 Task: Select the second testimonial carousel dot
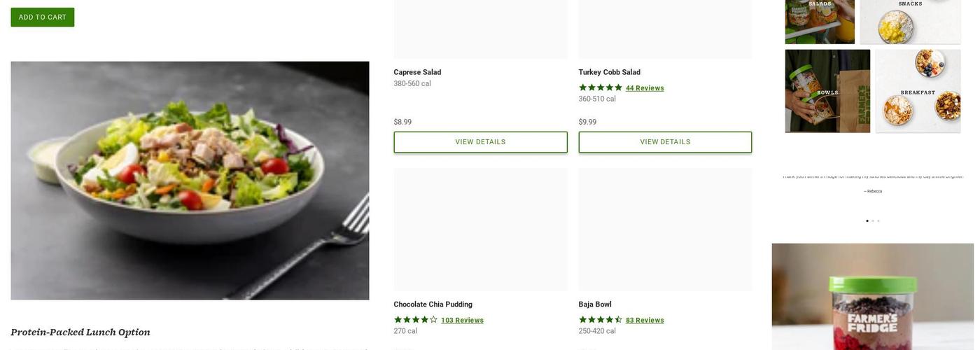pyautogui.click(x=873, y=221)
